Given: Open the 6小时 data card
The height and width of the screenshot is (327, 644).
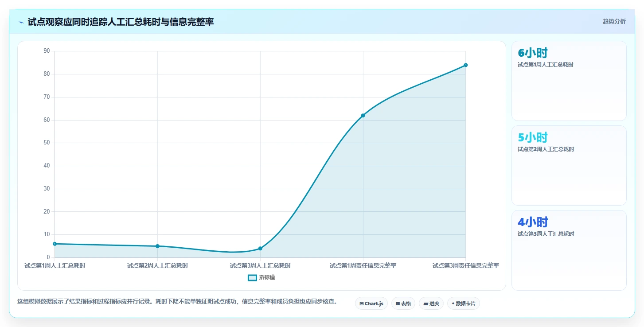Looking at the screenshot, I should coord(569,81).
